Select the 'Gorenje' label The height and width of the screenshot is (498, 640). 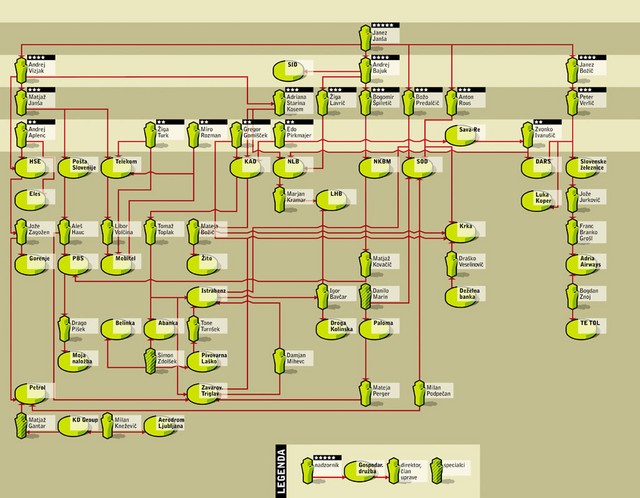[x=39, y=259]
